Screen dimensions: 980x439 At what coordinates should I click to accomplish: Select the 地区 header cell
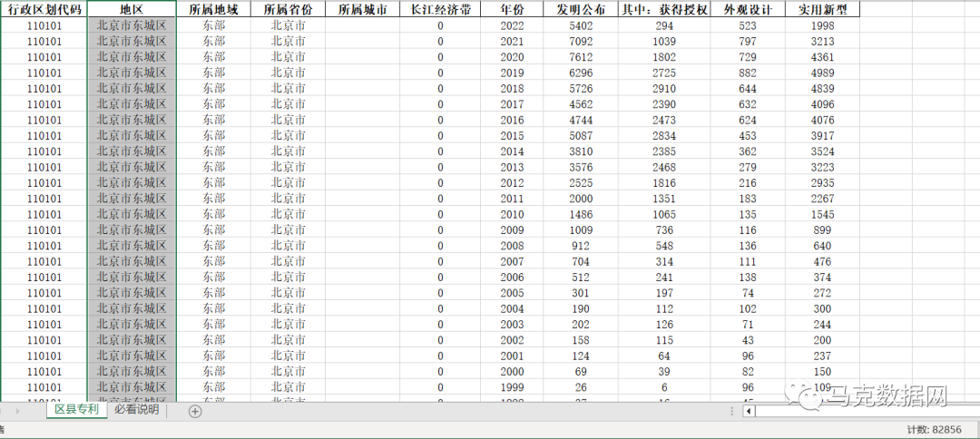click(132, 9)
